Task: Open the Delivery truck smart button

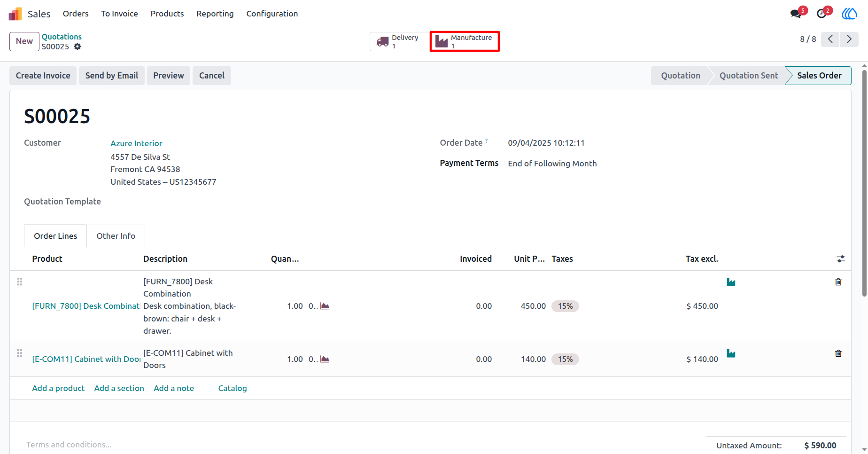Action: tap(400, 41)
